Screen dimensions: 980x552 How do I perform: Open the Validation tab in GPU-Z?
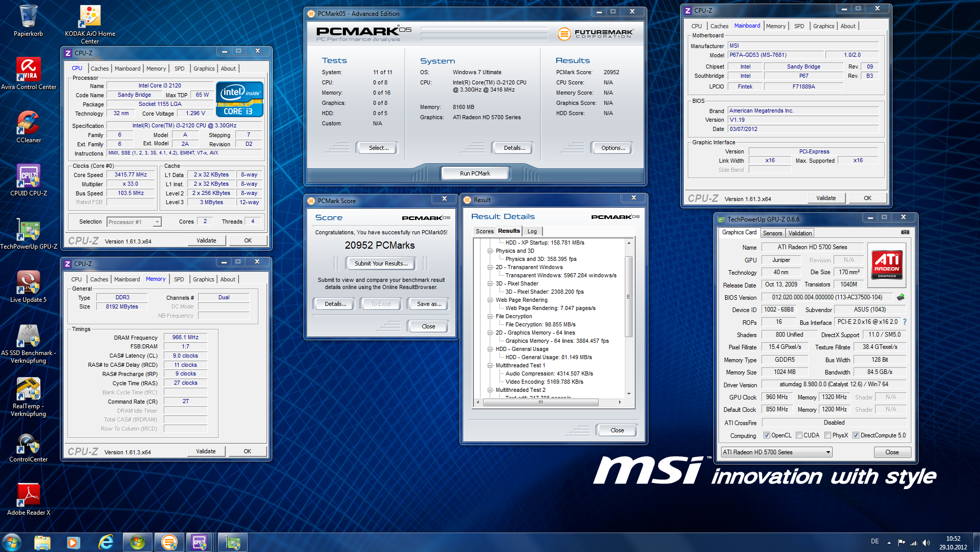800,233
